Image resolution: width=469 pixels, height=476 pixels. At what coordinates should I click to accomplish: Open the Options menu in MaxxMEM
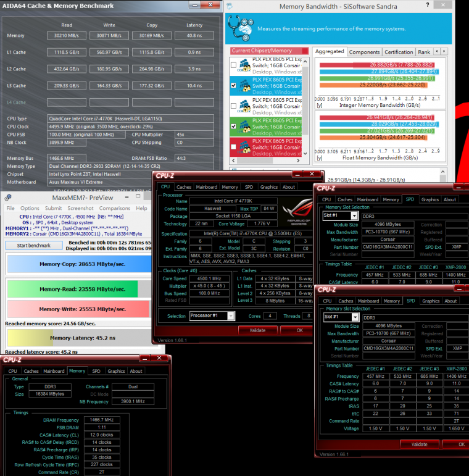click(x=30, y=208)
